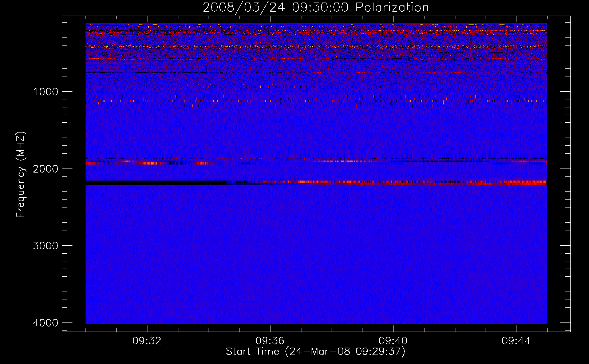Click the 4000 frequency tick label
Screen dimensions: 589x364
click(x=46, y=323)
